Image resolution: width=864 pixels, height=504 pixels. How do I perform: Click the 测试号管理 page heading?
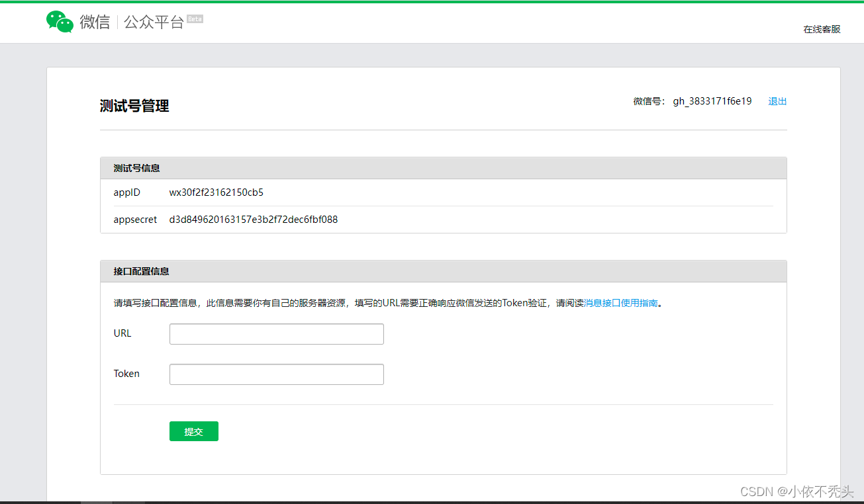[134, 106]
